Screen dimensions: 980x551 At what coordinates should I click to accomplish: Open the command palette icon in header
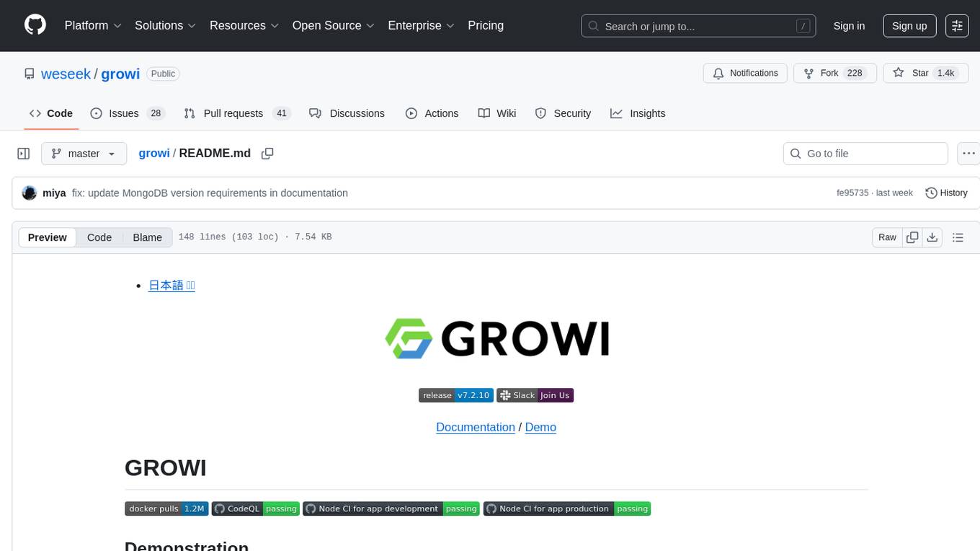[x=957, y=25]
